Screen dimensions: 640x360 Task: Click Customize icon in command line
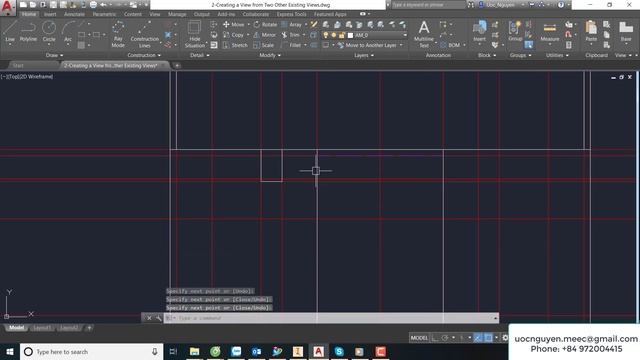pyautogui.click(x=158, y=318)
